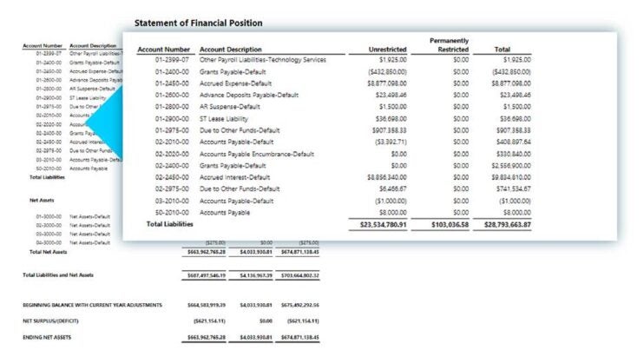Click the Total $8,000.00 for account 50-2010-00
The image size is (644, 357).
pos(516,213)
